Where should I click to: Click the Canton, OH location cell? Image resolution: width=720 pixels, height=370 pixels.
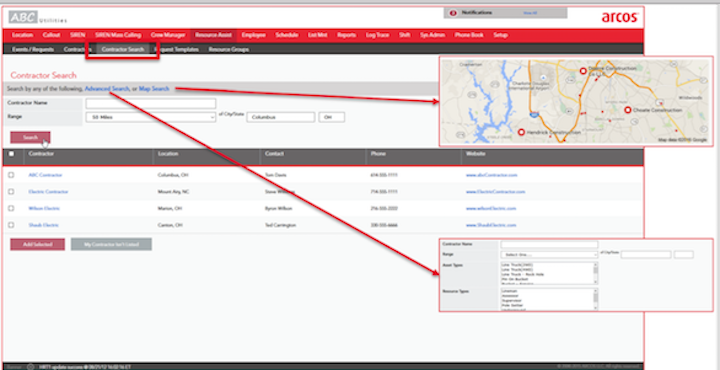coord(170,225)
